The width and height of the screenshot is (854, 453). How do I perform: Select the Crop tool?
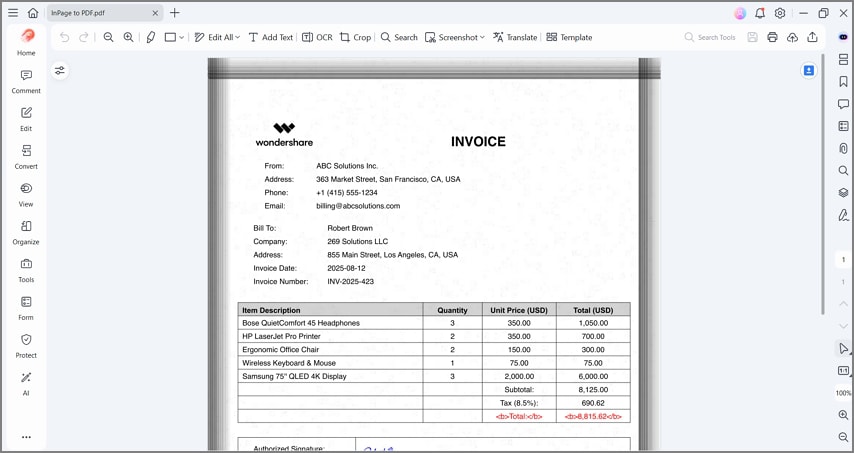click(355, 37)
